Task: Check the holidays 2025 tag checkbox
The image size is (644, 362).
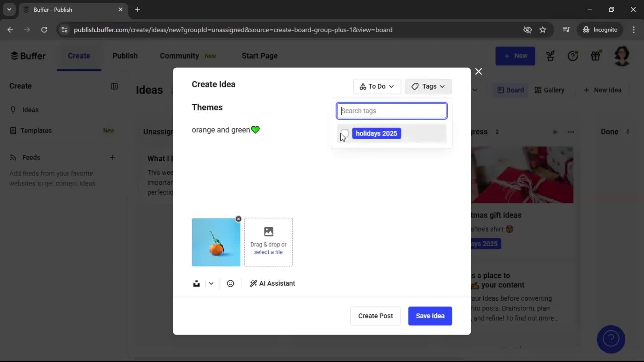Action: [x=344, y=133]
